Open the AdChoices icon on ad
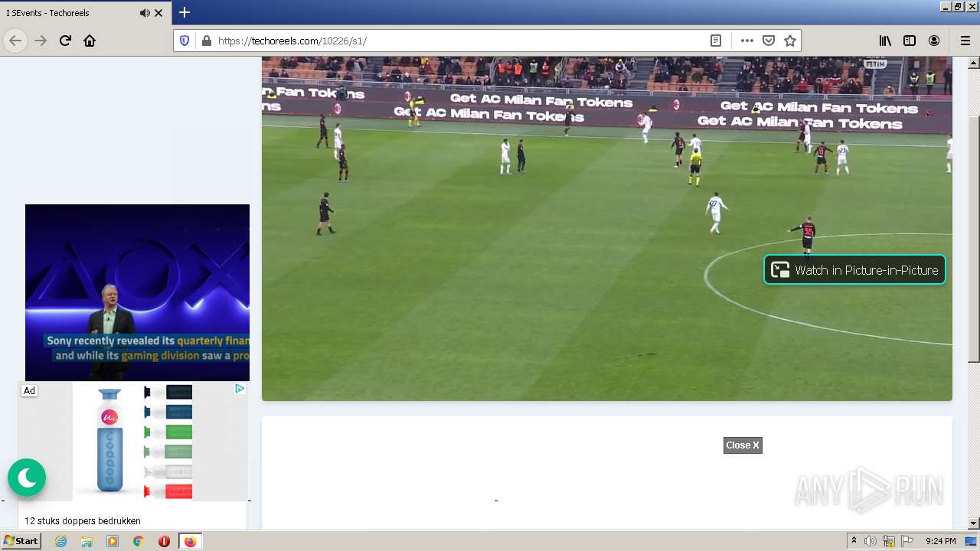Viewport: 980px width, 551px height. click(x=240, y=389)
